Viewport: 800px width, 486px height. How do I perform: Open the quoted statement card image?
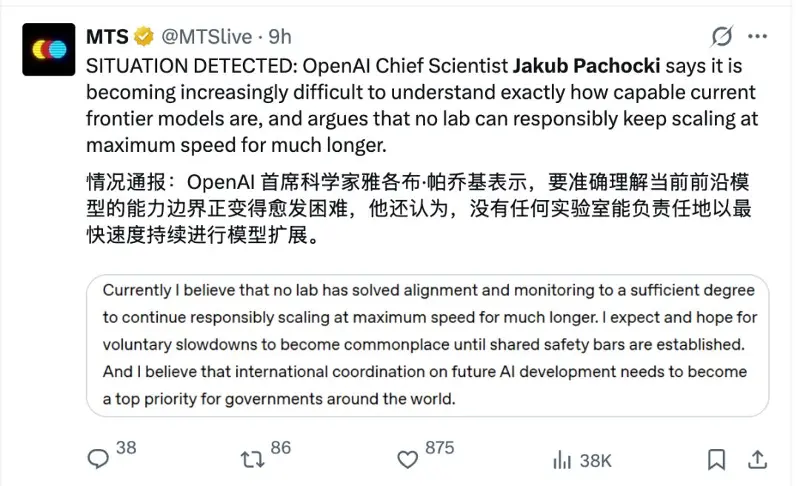(428, 345)
